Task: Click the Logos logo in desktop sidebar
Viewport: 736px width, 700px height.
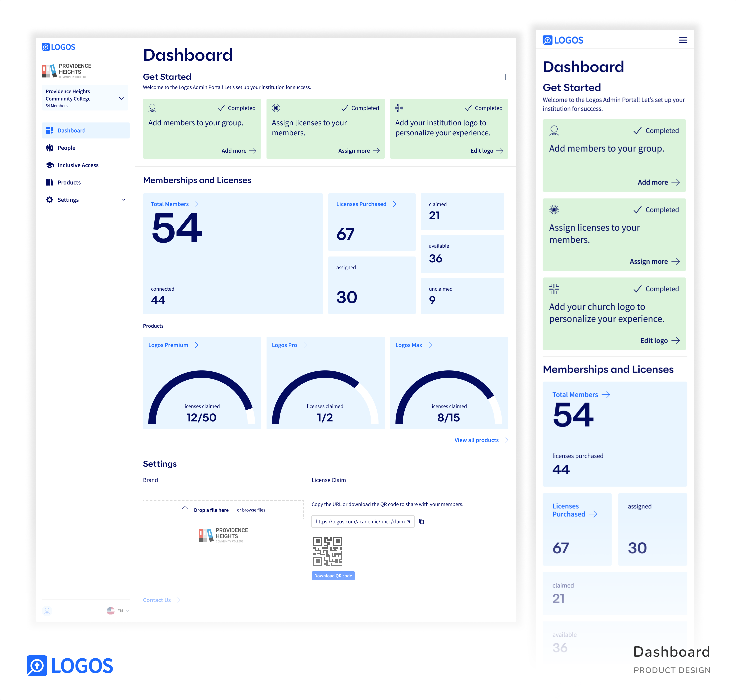Action: 58,47
